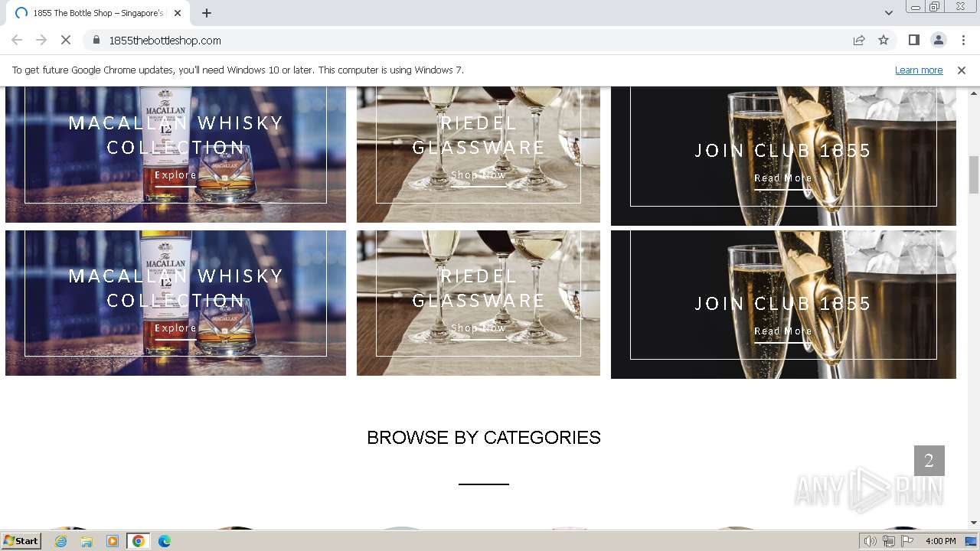Click Shop Now on top Riedel banner
The image size is (980, 551).
point(479,176)
